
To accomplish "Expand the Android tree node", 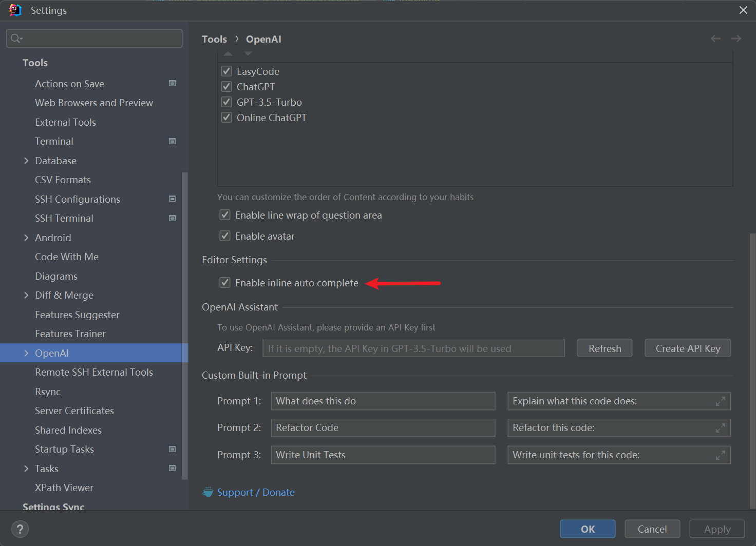I will pos(27,237).
